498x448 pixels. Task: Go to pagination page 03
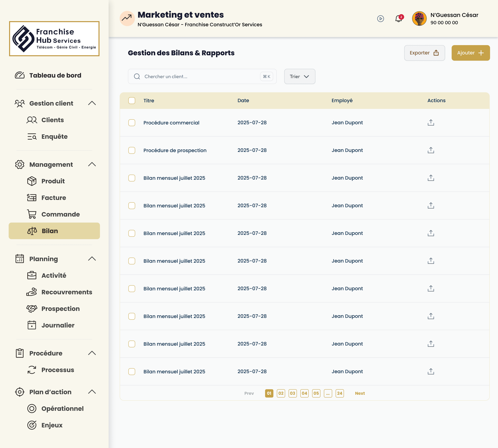[x=292, y=393]
